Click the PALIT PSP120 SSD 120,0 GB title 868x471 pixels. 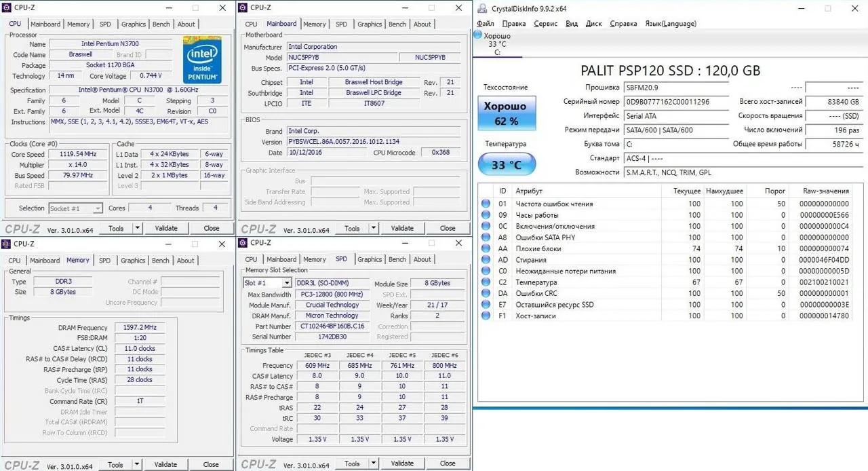(x=671, y=71)
